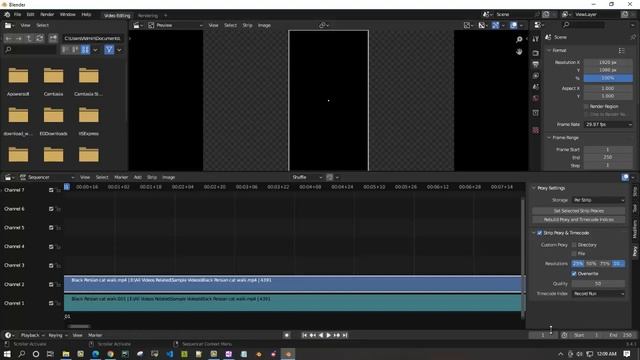Collapse the Proxy Settings panel
Screen dimensions: 640x360
click(x=534, y=188)
